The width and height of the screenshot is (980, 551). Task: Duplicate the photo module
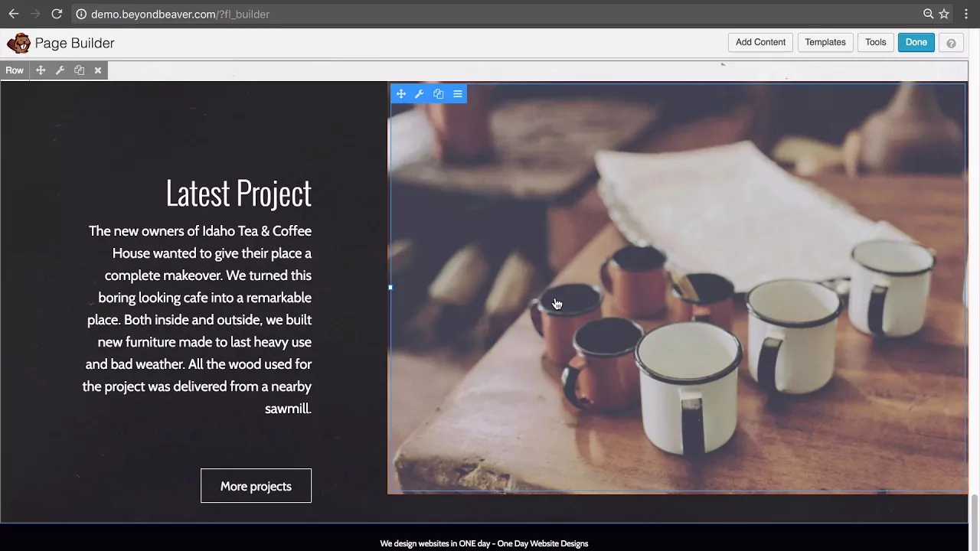click(x=438, y=94)
